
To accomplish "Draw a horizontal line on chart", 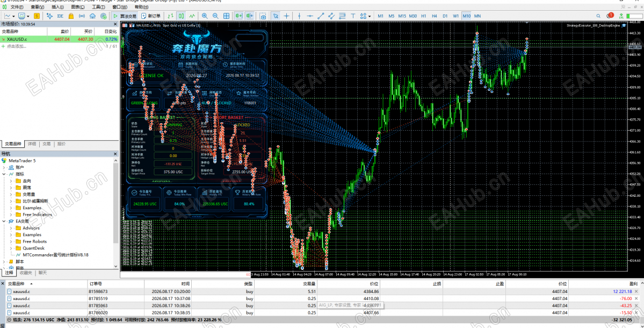I will click(x=310, y=16).
